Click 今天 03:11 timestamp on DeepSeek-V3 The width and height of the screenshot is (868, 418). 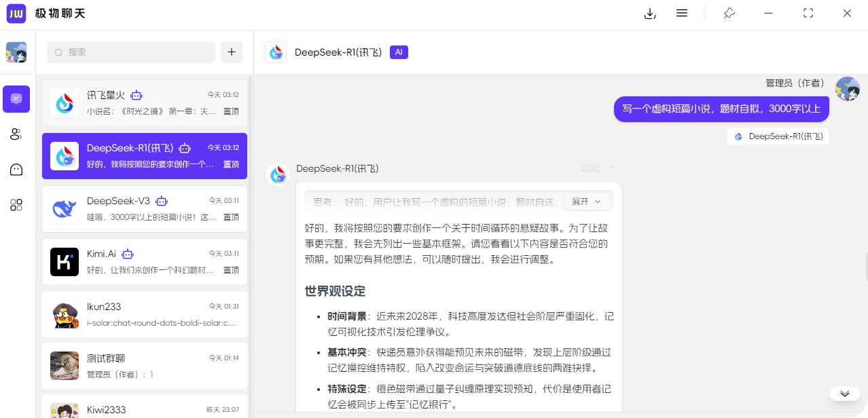coord(223,201)
